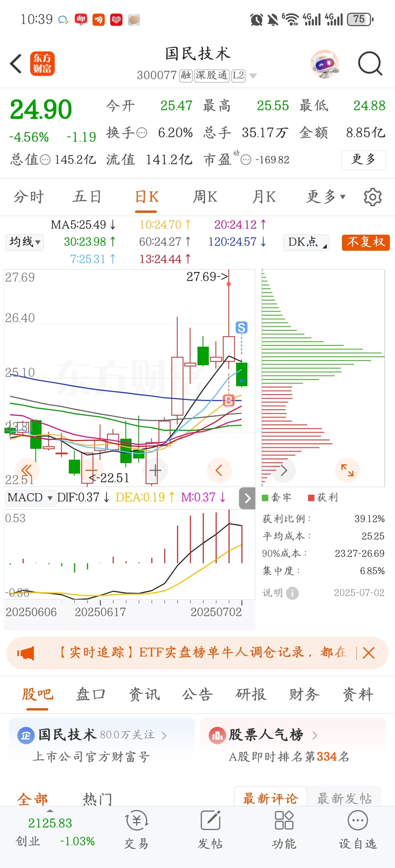Tap the 股票人气榜 chart badge icon
This screenshot has width=395, height=868.
pyautogui.click(x=217, y=735)
